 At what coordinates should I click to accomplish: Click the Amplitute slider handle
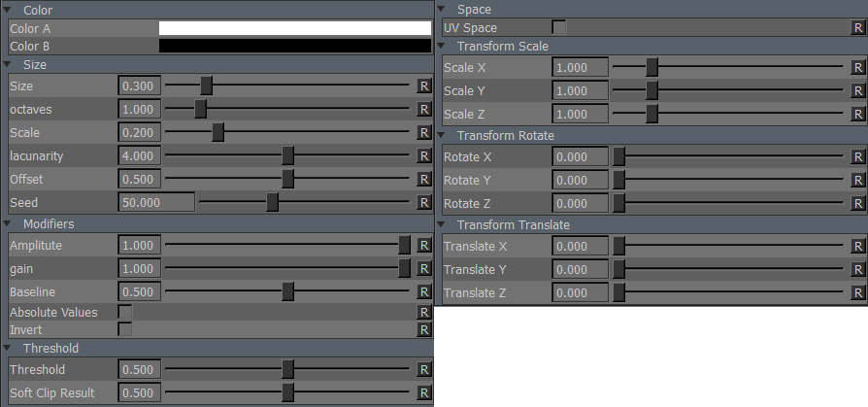405,244
